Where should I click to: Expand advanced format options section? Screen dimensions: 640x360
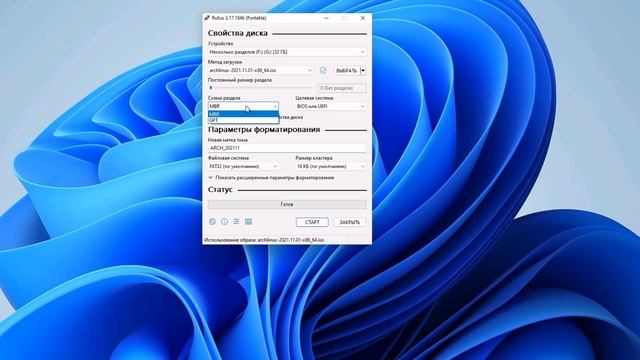tap(271, 178)
